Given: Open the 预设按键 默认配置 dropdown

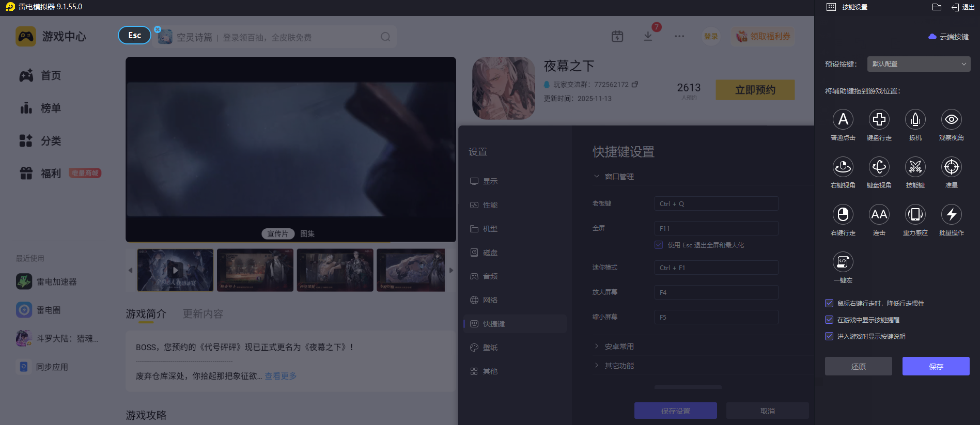Looking at the screenshot, I should 919,64.
